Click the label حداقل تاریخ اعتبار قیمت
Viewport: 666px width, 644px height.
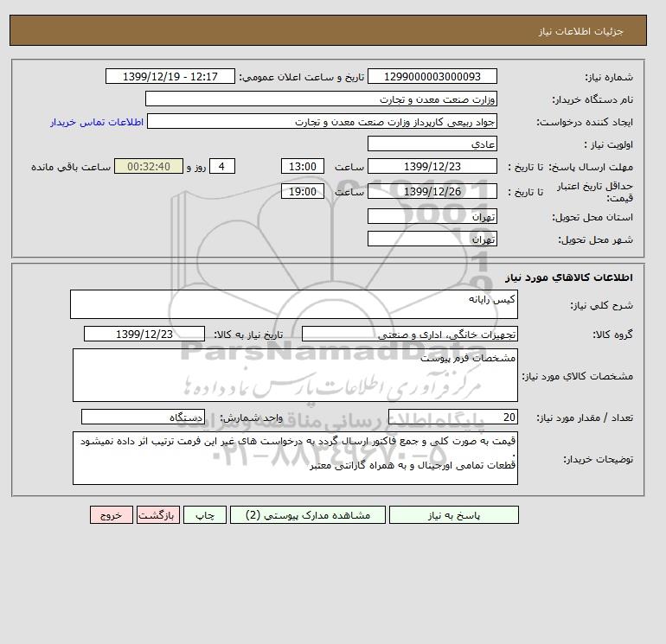point(595,192)
